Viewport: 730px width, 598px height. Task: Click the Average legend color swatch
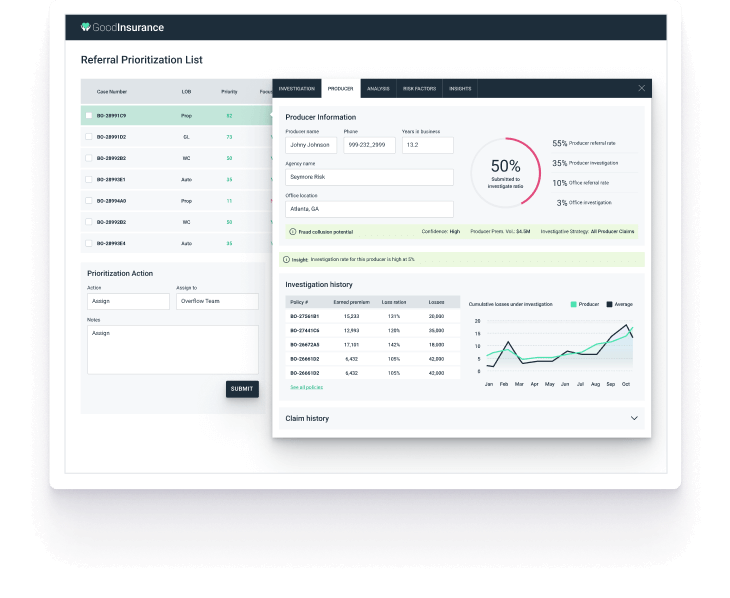pyautogui.click(x=609, y=304)
